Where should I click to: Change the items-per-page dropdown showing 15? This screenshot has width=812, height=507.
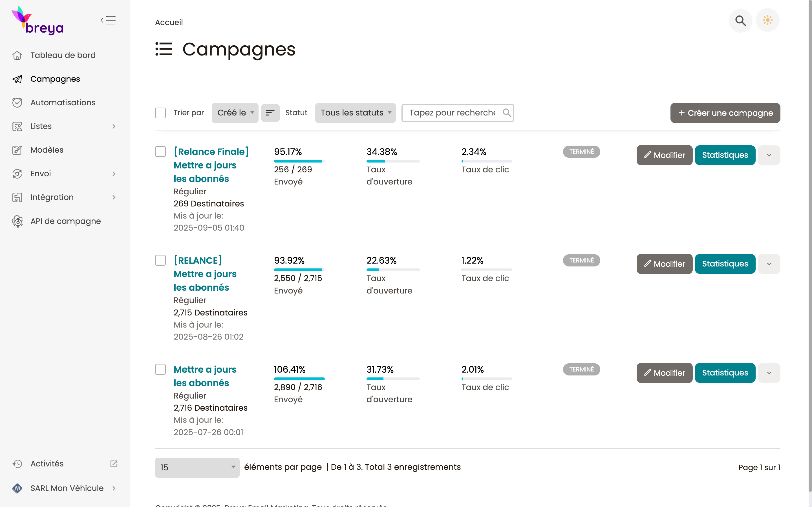click(197, 468)
